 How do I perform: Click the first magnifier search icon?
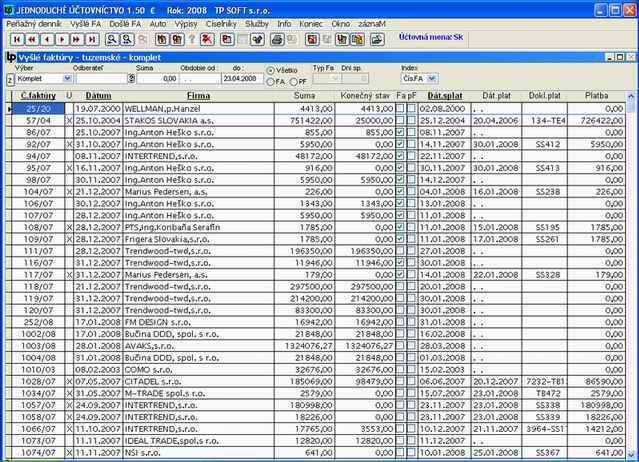112,40
